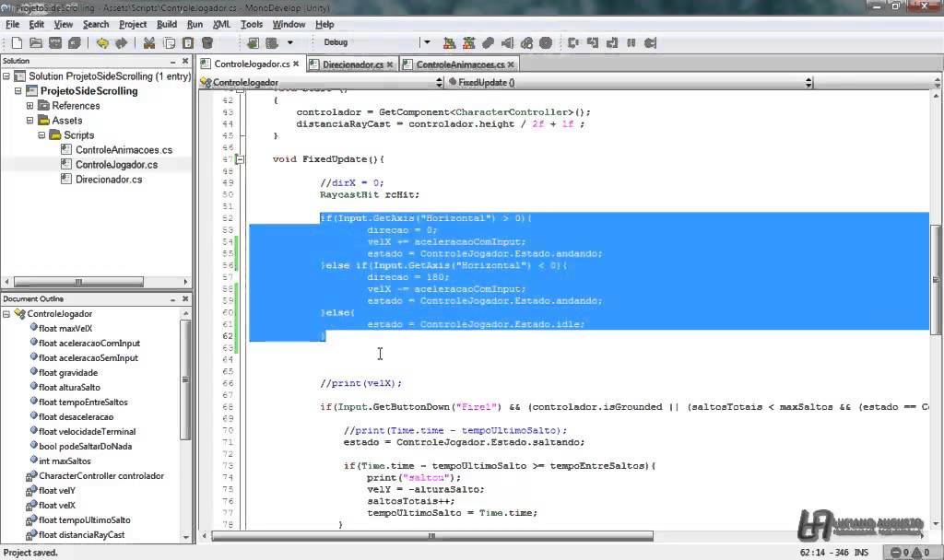Click the Build All icon right of the configuration arrow
The width and height of the screenshot is (944, 560).
(449, 42)
